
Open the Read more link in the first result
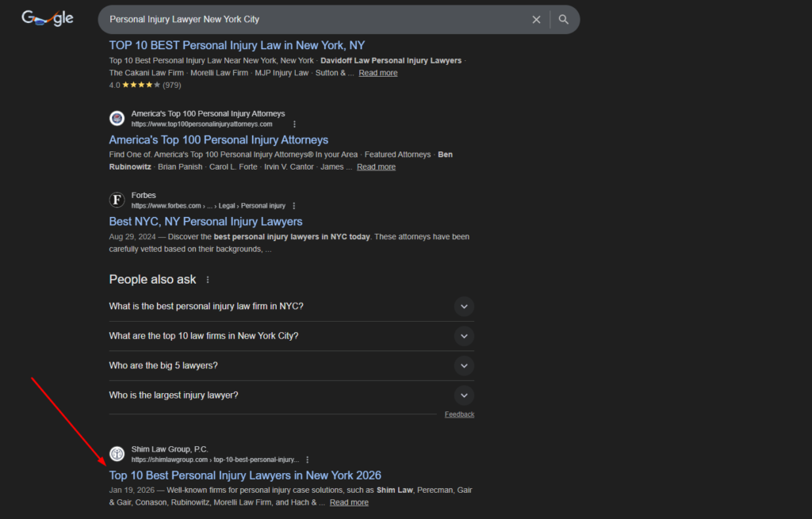[x=377, y=72]
